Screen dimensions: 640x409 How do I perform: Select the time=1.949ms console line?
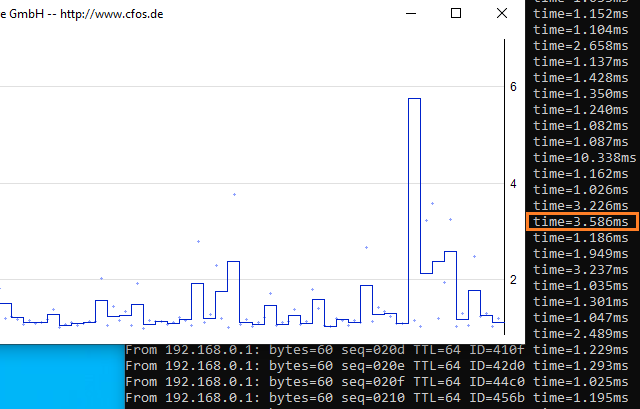tap(580, 254)
